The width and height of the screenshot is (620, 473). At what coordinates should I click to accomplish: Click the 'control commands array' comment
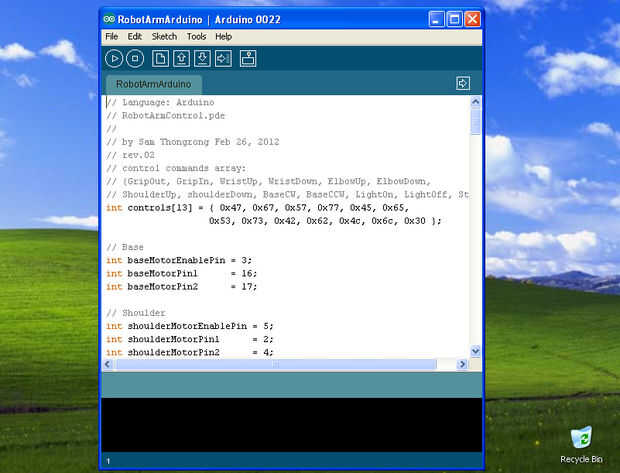click(176, 168)
